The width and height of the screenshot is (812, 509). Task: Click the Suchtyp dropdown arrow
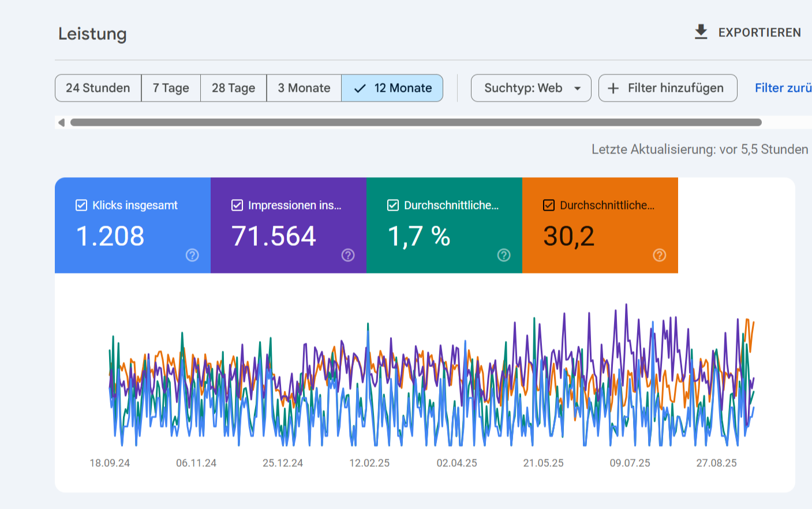coord(577,88)
